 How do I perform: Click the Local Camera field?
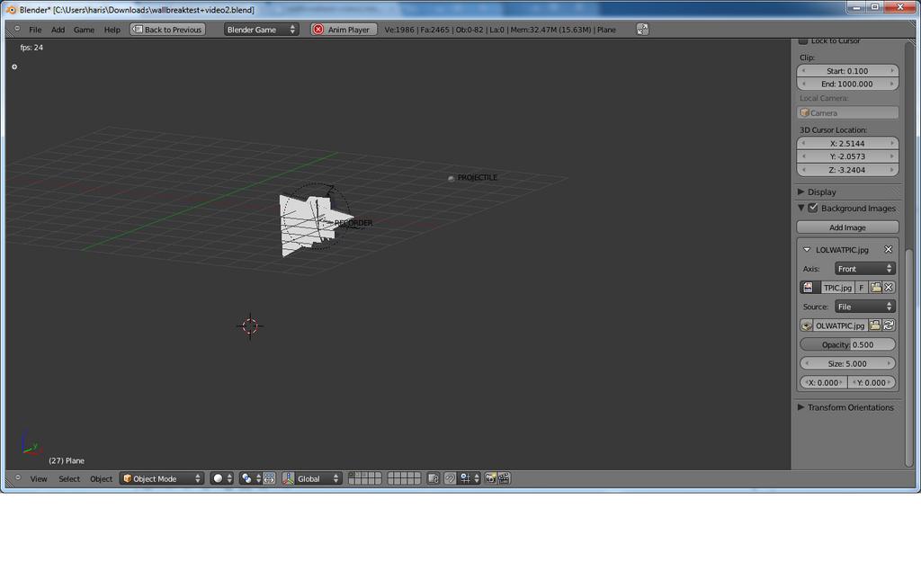tap(847, 112)
